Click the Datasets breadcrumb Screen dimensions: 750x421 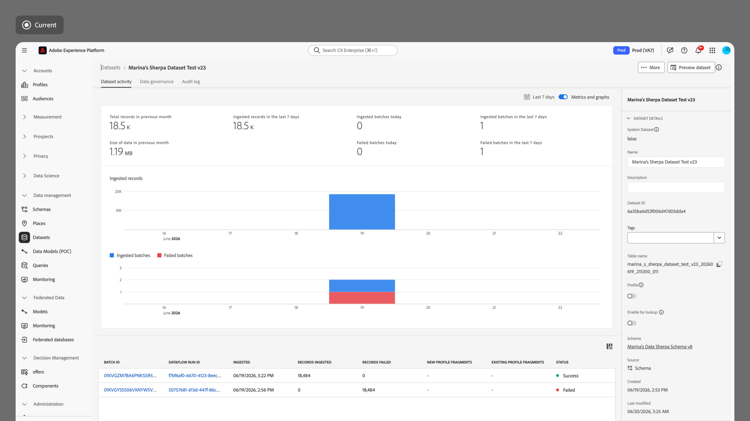pyautogui.click(x=110, y=67)
